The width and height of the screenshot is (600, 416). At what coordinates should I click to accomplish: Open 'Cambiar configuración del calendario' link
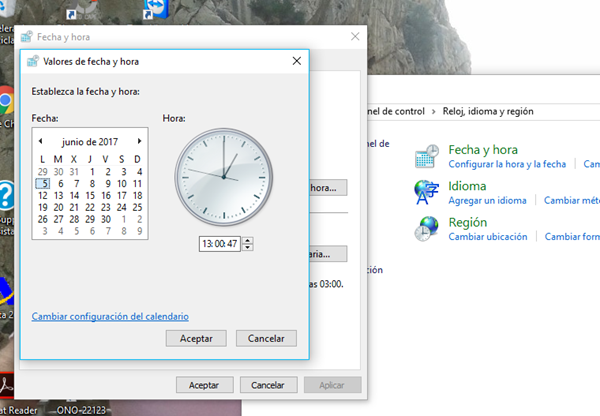point(110,316)
